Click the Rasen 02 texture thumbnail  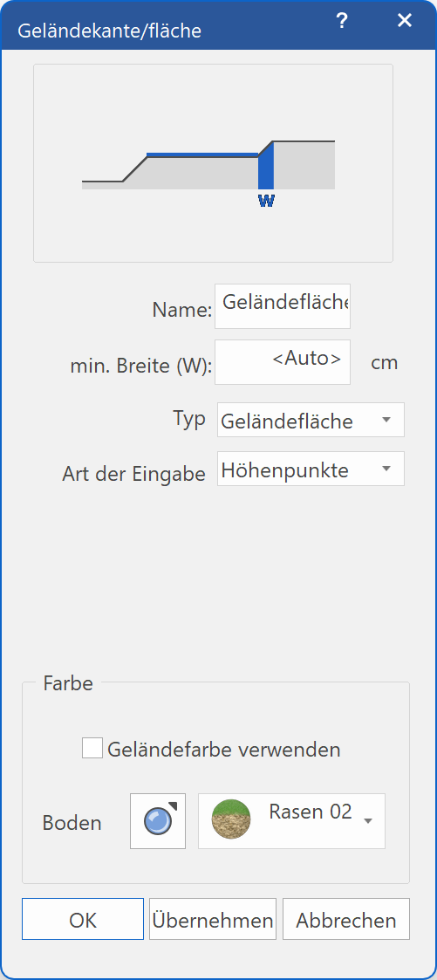coord(231,819)
